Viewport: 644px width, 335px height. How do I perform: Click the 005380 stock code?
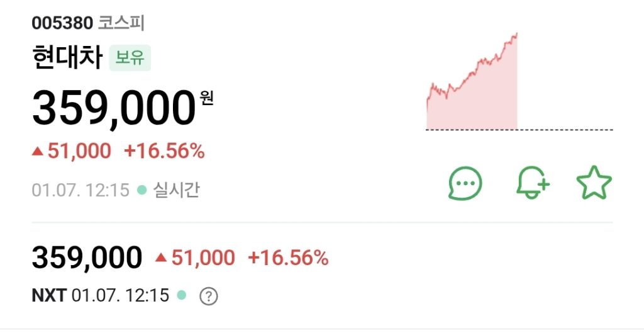pyautogui.click(x=62, y=23)
